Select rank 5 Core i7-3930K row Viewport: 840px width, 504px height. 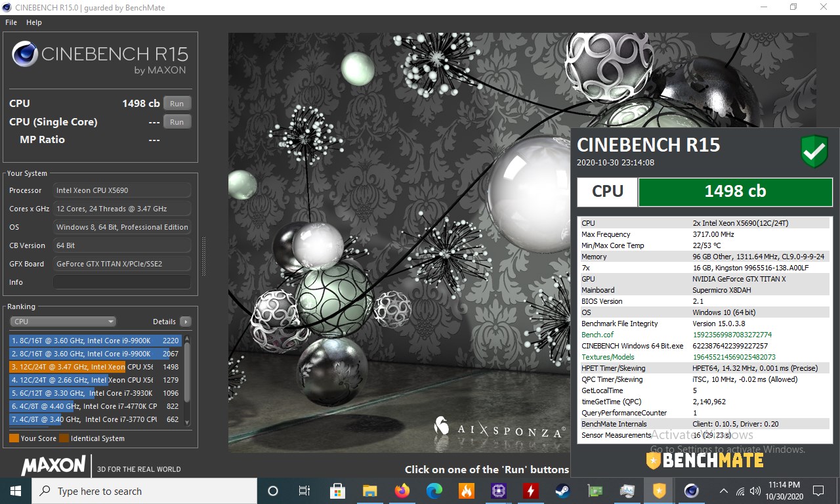coord(95,393)
